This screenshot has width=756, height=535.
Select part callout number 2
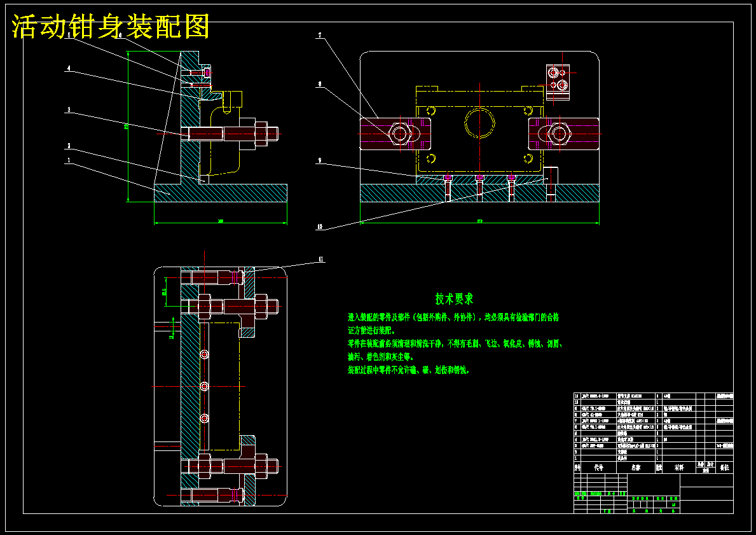pyautogui.click(x=69, y=145)
